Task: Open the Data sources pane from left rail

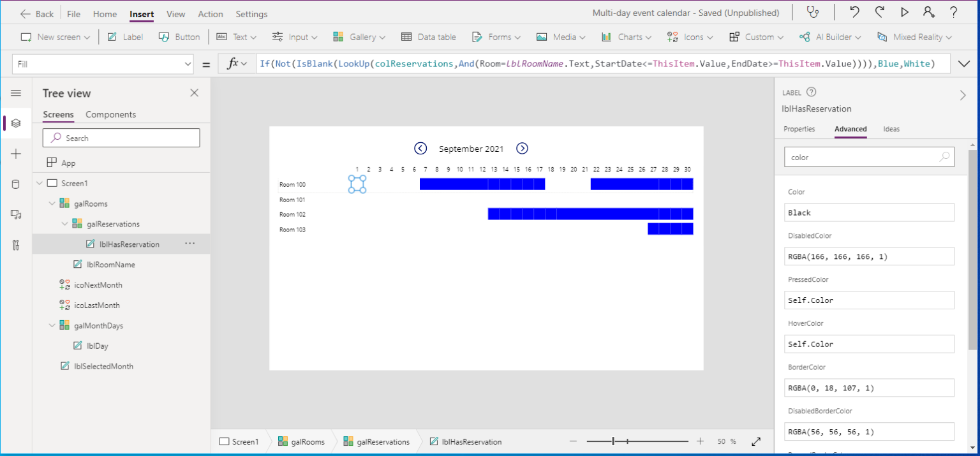Action: [x=15, y=184]
